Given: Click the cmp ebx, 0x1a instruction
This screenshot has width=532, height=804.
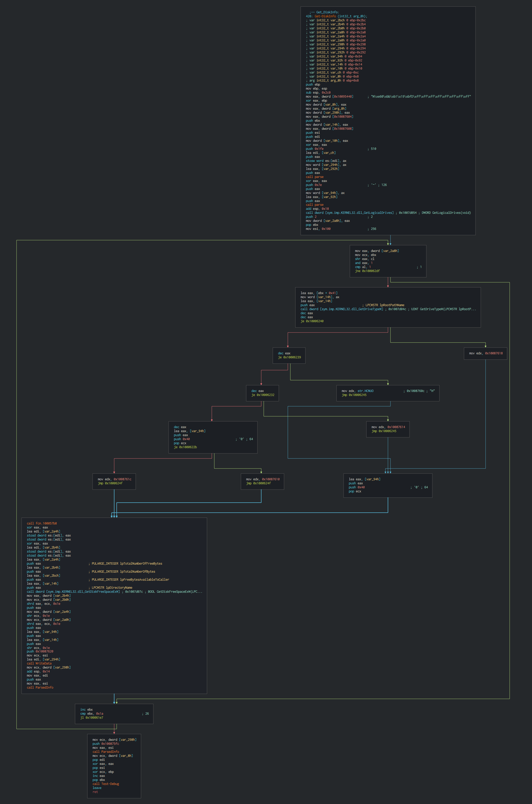Looking at the screenshot, I should pyautogui.click(x=92, y=714).
